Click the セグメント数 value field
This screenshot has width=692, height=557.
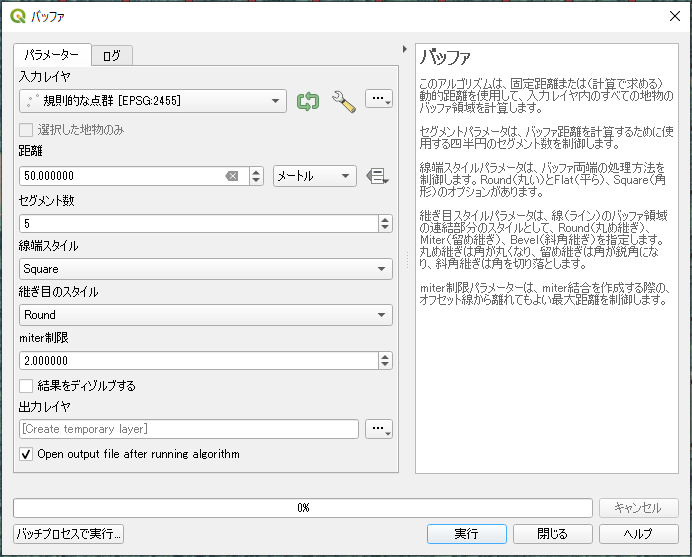tap(199, 224)
